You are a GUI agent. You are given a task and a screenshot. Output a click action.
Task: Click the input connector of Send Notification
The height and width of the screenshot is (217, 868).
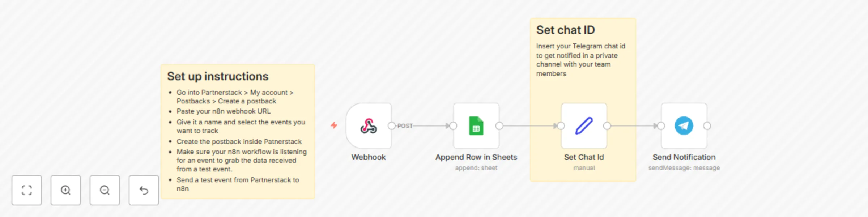(x=661, y=126)
